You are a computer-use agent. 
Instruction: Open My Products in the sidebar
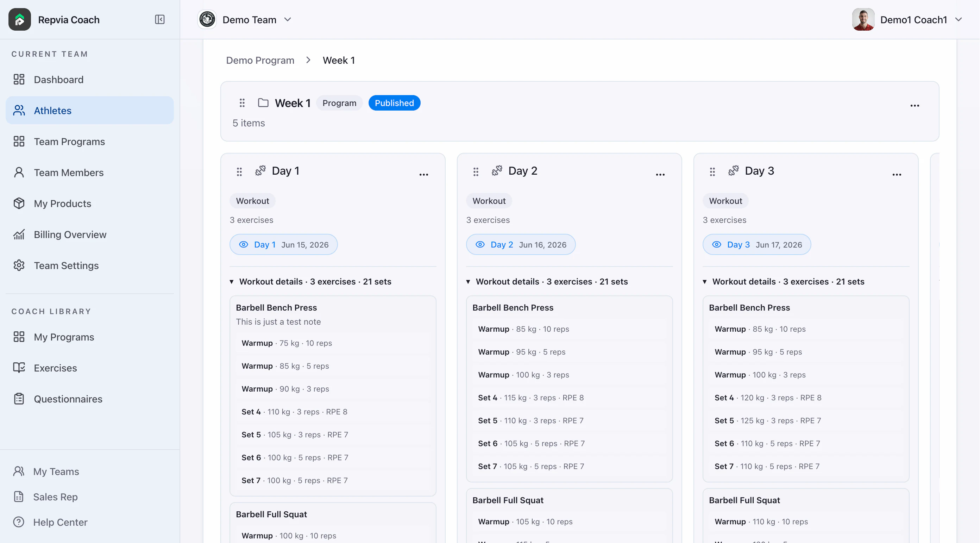(90, 204)
